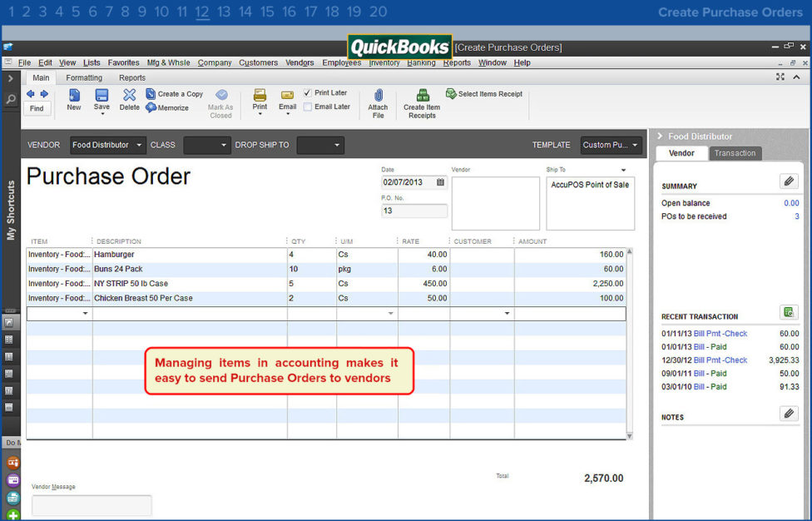This screenshot has height=521, width=812.
Task: Collapse the ribbon with the up chevron
Action: (796, 77)
